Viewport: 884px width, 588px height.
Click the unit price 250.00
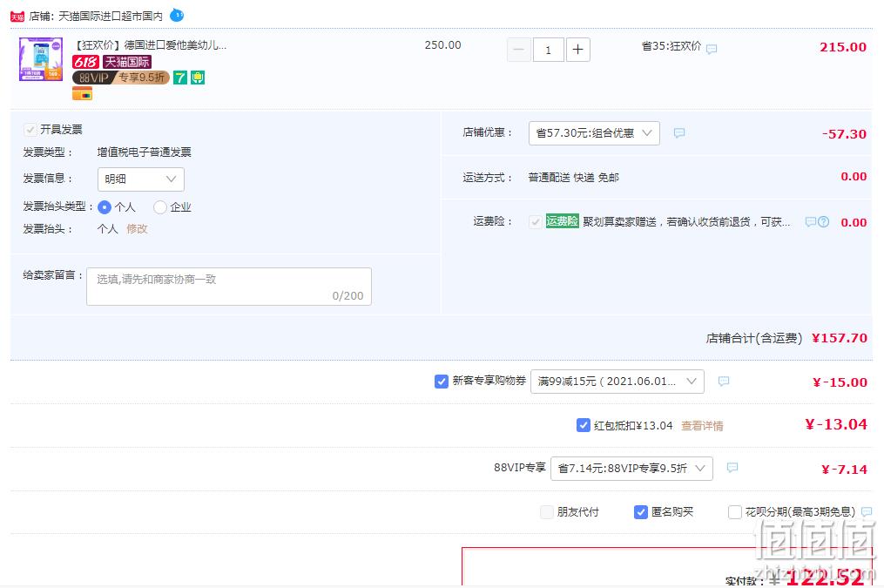[x=442, y=45]
